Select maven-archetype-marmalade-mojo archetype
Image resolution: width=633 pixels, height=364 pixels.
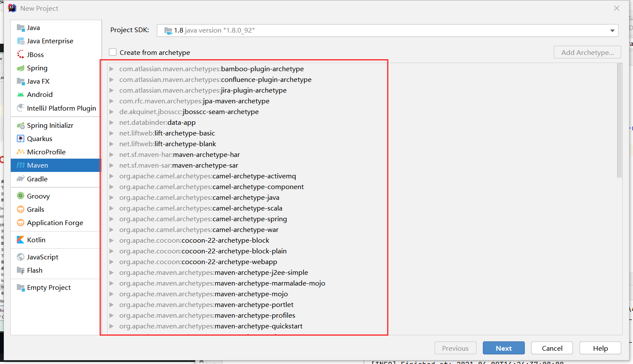[x=222, y=283]
